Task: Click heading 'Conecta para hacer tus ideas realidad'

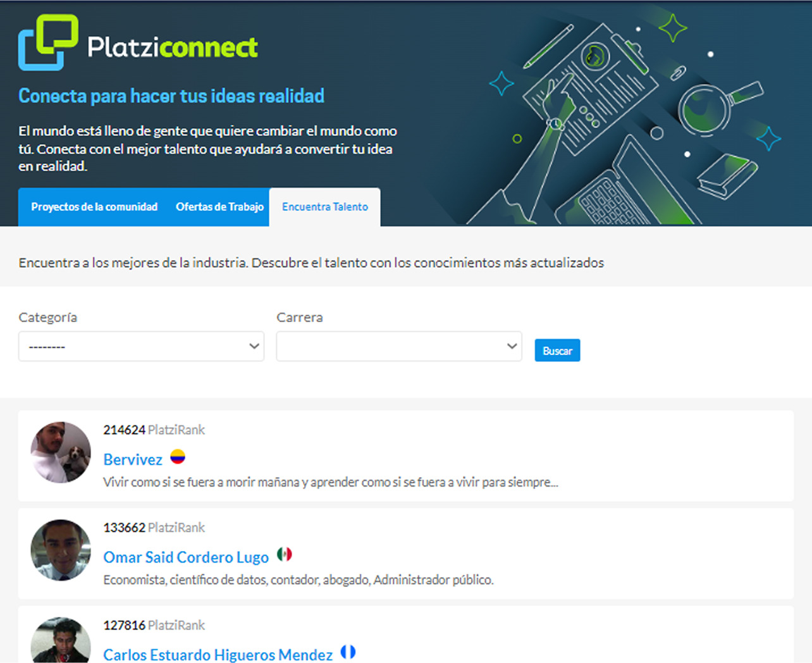Action: point(171,96)
